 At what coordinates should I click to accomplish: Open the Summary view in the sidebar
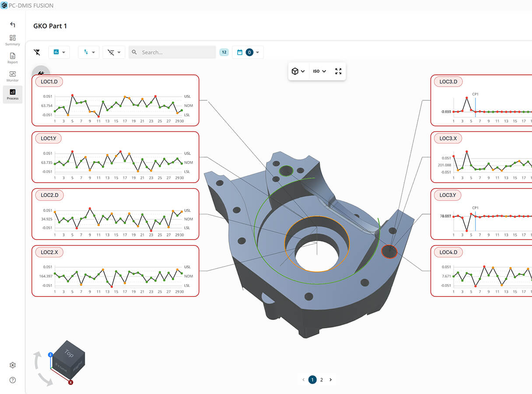[x=12, y=40]
